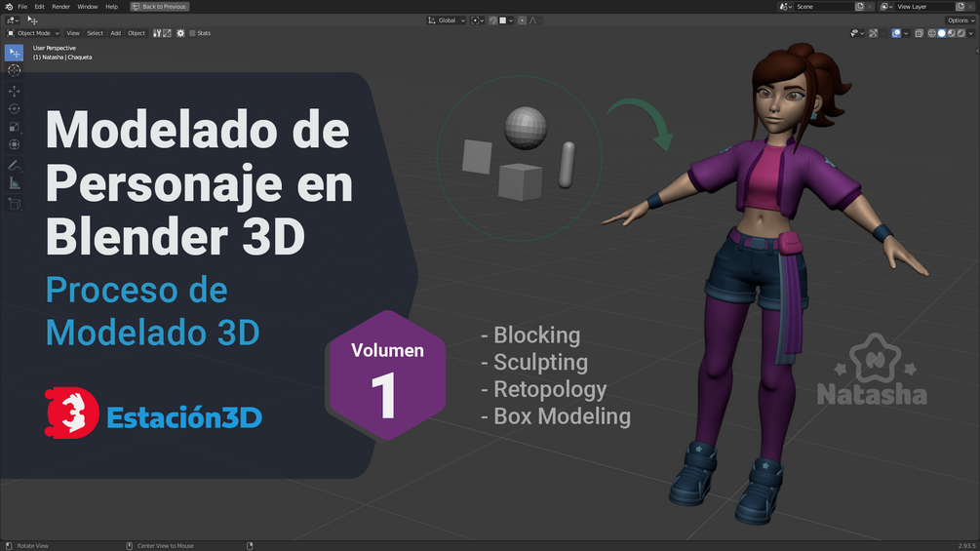980x551 pixels.
Task: Click the View Layer name field
Action: tap(924, 6)
